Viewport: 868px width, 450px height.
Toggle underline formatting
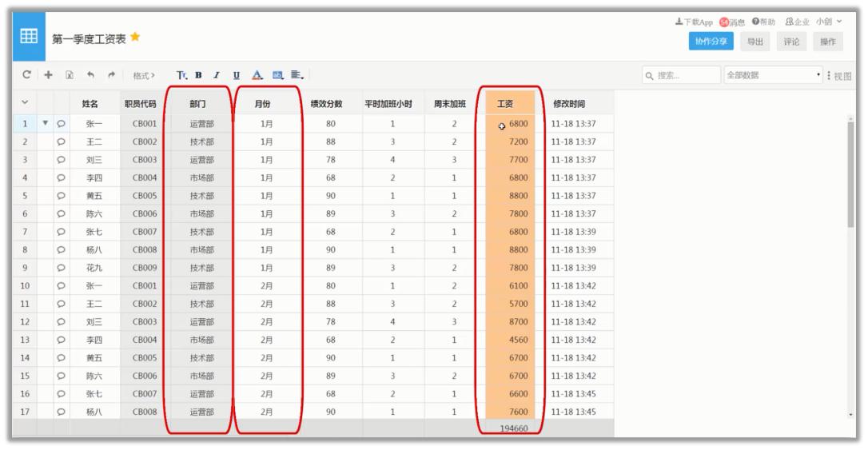coord(237,75)
